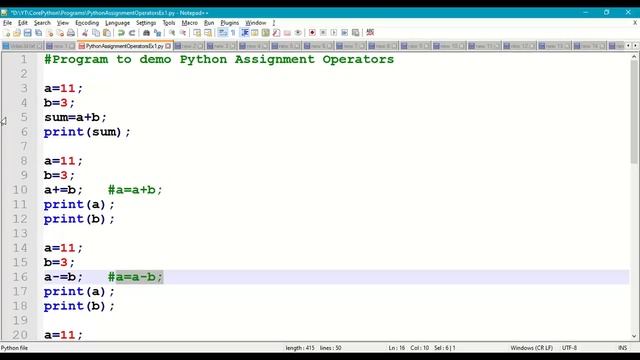The image size is (640, 360).
Task: Open the Document Map panel icon
Action: tap(265, 33)
